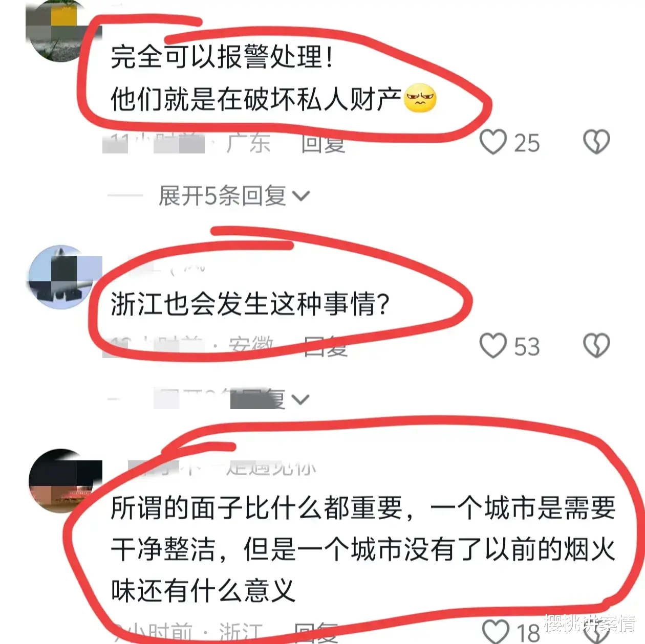The height and width of the screenshot is (644, 645).
Task: Open third commenter's username profile
Action: tap(223, 467)
